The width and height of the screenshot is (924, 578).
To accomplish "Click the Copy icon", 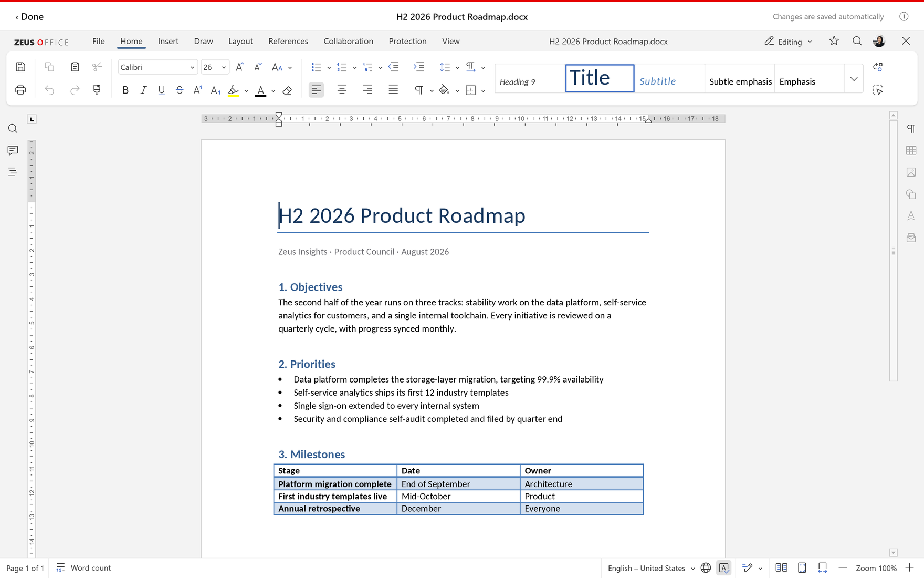I will (49, 67).
